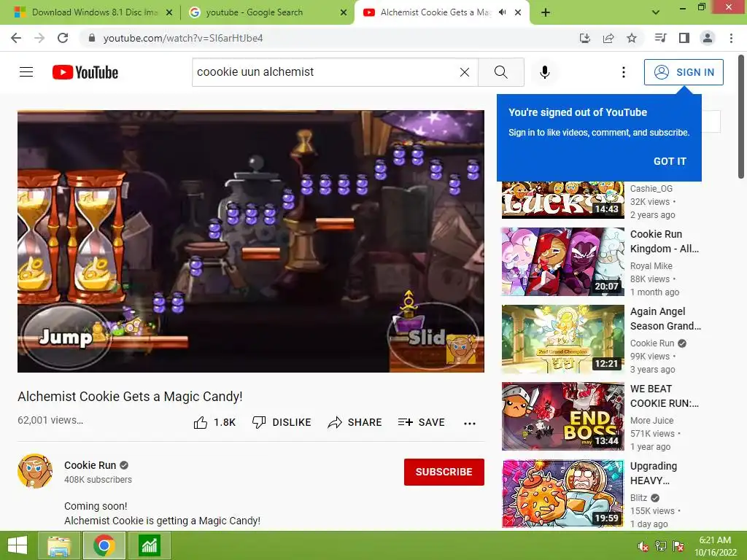The image size is (747, 560).
Task: Save the video to a playlist
Action: pos(422,422)
